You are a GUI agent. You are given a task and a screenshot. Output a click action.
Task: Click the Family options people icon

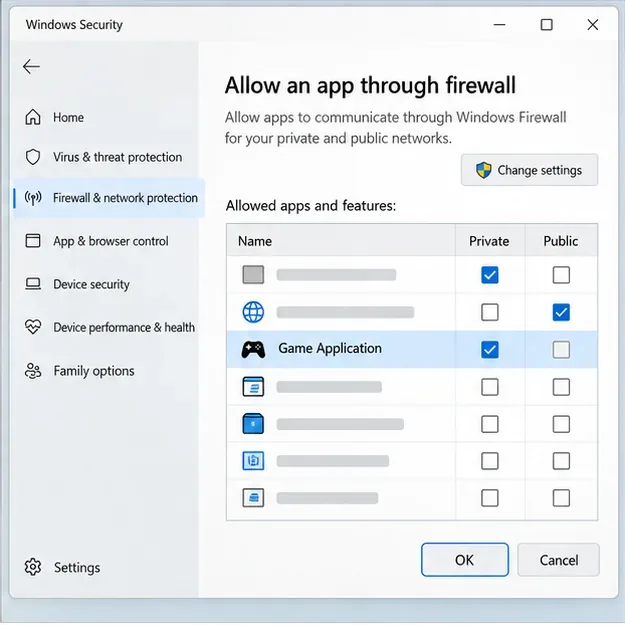point(33,371)
